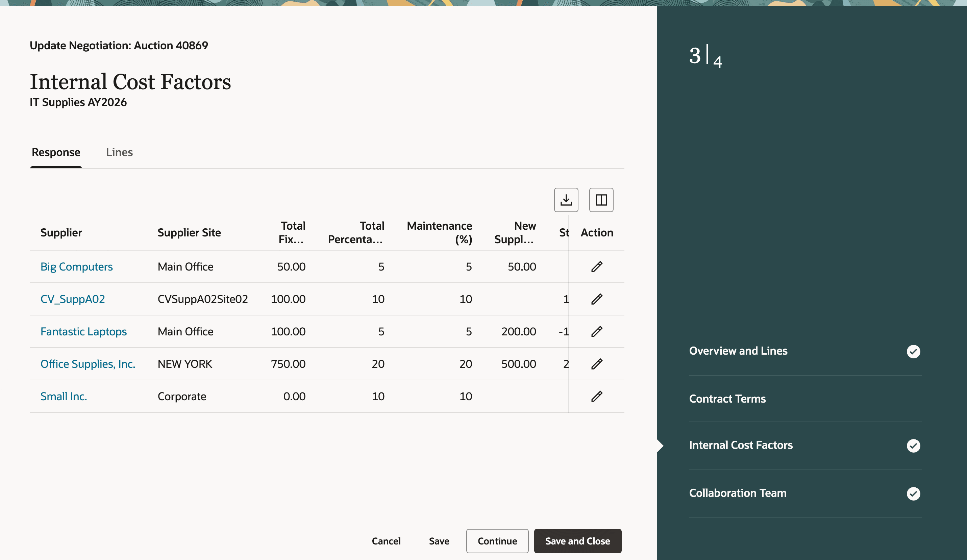This screenshot has height=560, width=967.
Task: Toggle Overview and Lines completion indicator
Action: (914, 351)
